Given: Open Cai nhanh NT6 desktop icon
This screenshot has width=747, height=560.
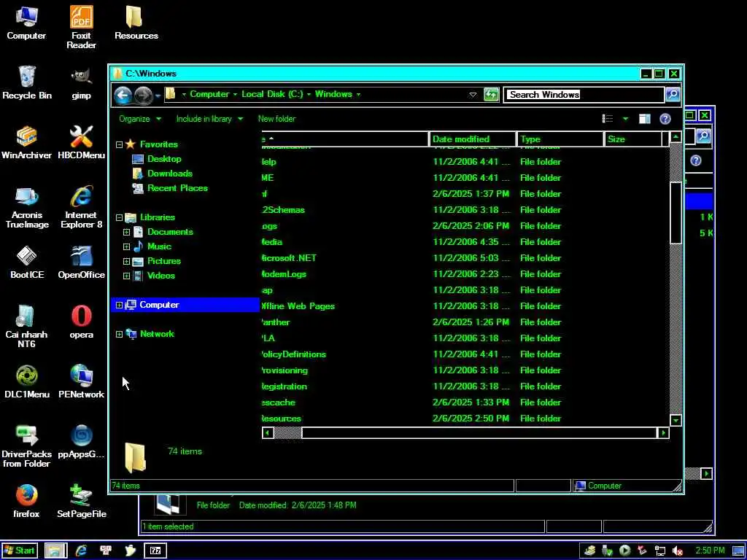Looking at the screenshot, I should (x=27, y=327).
